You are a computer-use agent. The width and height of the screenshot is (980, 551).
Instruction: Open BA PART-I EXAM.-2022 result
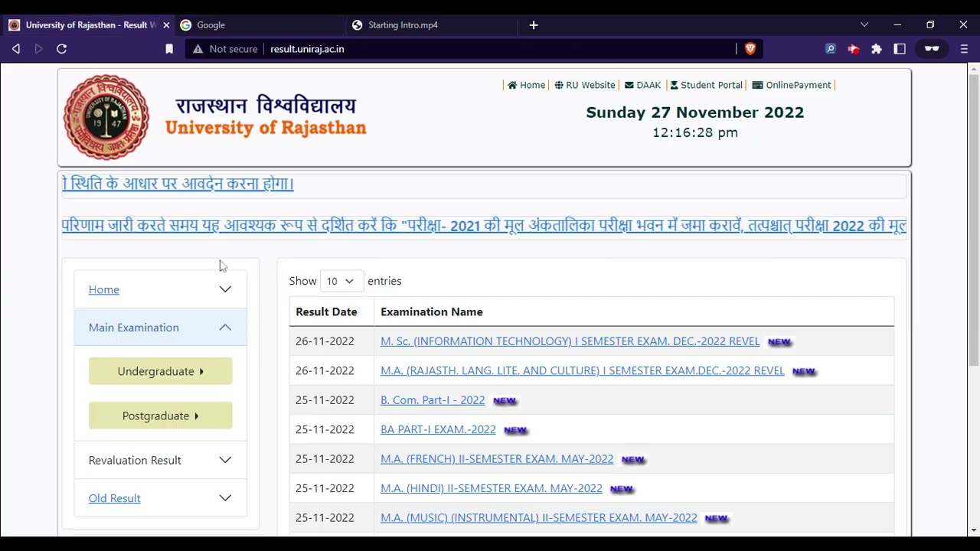(x=438, y=429)
